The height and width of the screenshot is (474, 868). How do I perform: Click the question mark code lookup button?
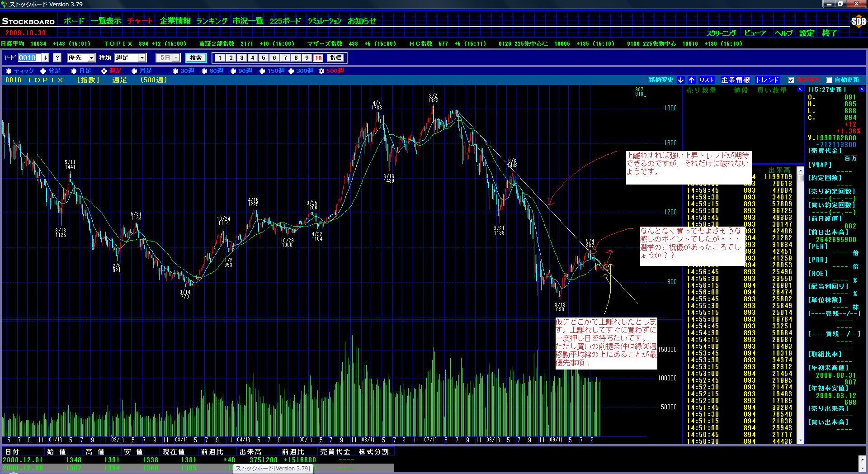coord(57,57)
